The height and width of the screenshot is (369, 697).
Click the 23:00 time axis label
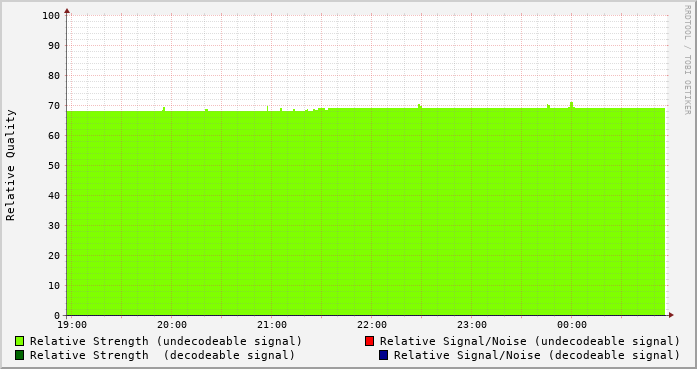(472, 325)
